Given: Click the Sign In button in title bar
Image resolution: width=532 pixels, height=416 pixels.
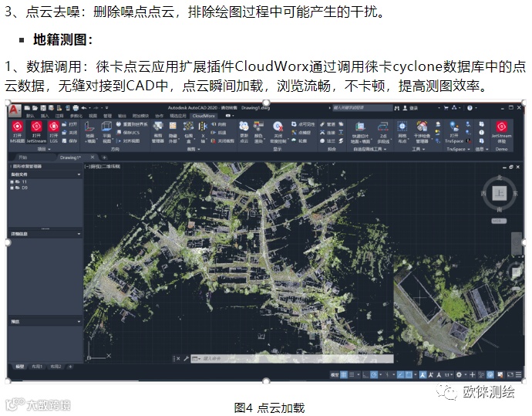Looking at the screenshot, I should pyautogui.click(x=410, y=108).
